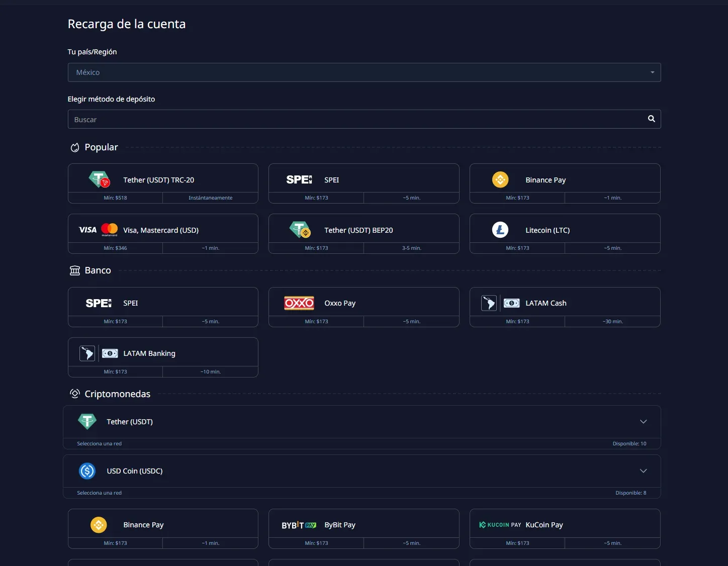This screenshot has height=566, width=728.
Task: Click the LATAM Banking map icon
Action: click(x=87, y=353)
